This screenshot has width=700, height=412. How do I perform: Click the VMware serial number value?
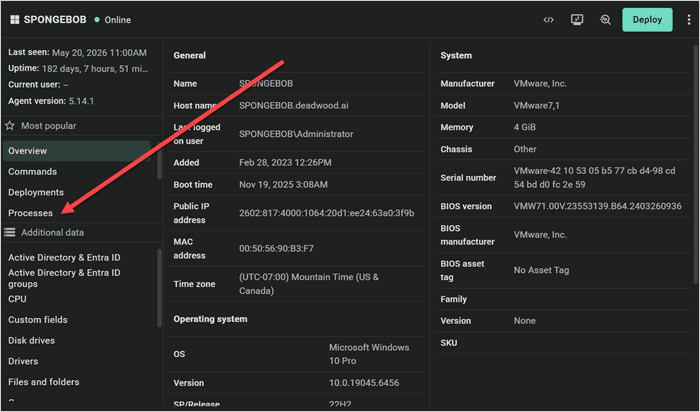click(x=594, y=178)
